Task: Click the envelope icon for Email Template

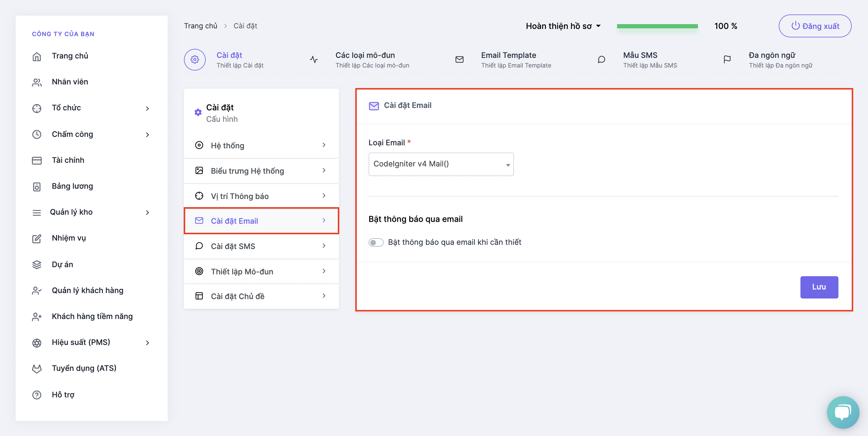Action: (x=459, y=60)
